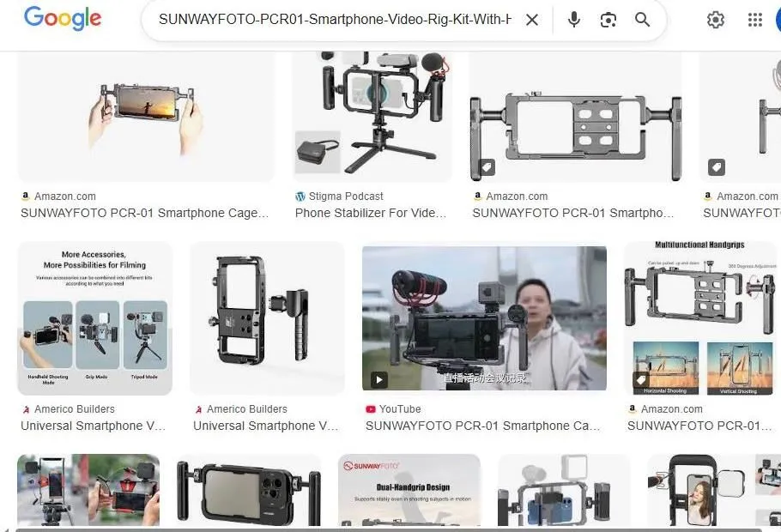Open vertical cage with side handle thumbnail
The image size is (781, 532).
click(267, 318)
